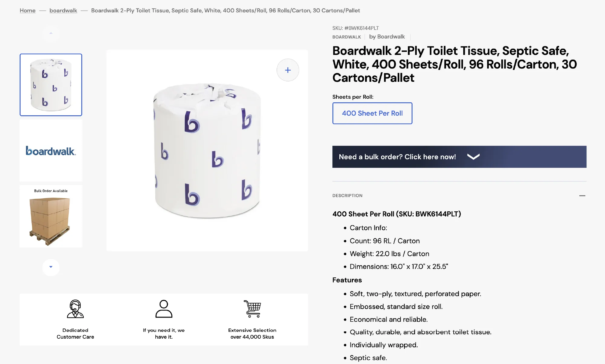Collapse the Description section minus icon
Screen dimensions: 605x364
coord(582,196)
